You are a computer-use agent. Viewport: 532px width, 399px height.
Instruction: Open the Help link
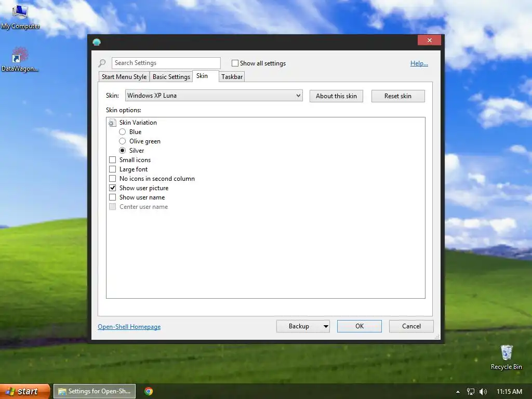(419, 63)
